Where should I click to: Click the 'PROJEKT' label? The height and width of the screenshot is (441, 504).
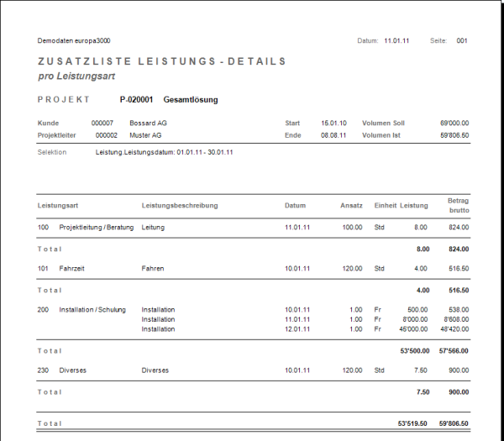click(x=64, y=100)
